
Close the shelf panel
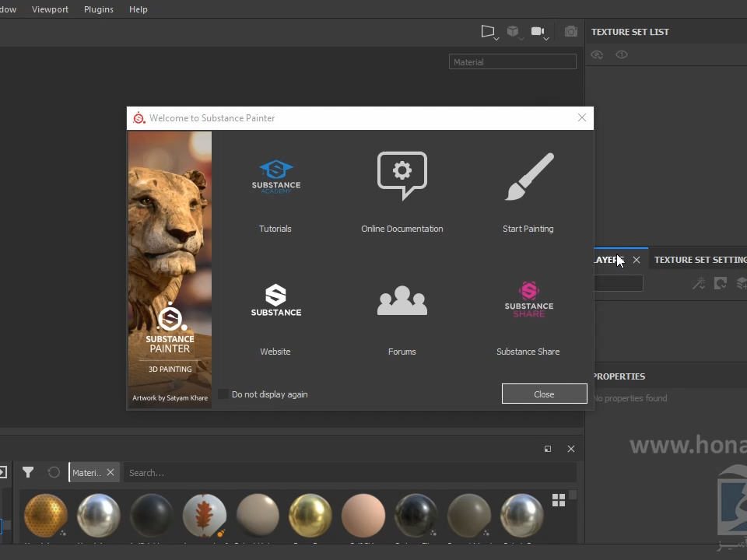[571, 449]
